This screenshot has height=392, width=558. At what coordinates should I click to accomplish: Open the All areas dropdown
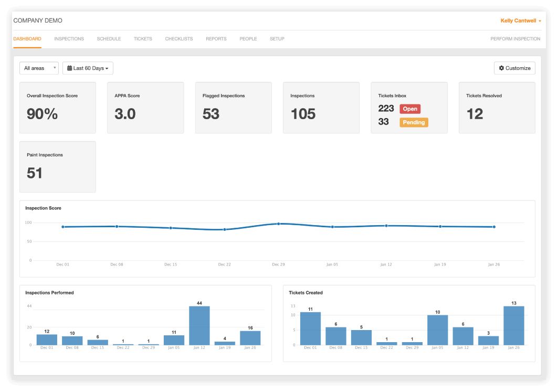(x=38, y=68)
